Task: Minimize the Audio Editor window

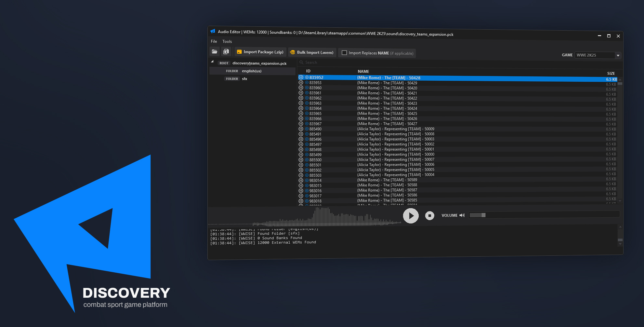Action: click(599, 35)
